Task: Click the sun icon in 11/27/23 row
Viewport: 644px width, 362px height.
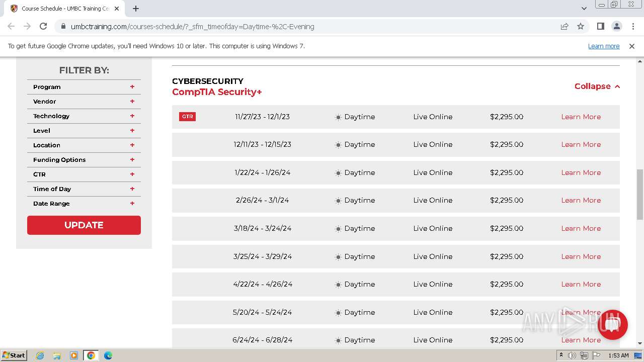Action: [x=338, y=117]
